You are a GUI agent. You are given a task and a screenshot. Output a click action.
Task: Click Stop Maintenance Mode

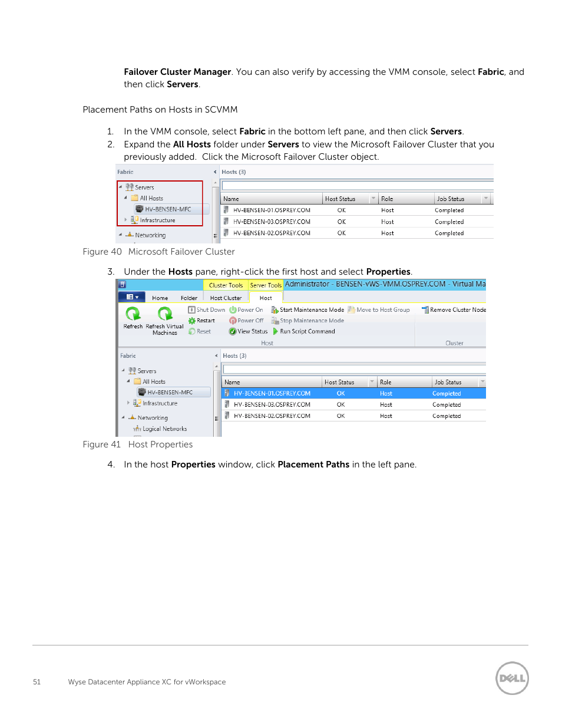308,321
